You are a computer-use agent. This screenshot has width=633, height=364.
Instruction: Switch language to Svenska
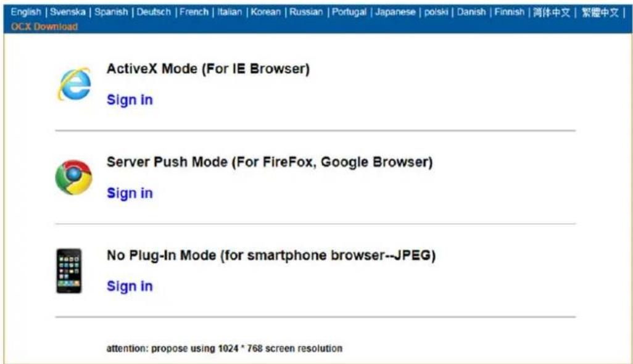[68, 12]
